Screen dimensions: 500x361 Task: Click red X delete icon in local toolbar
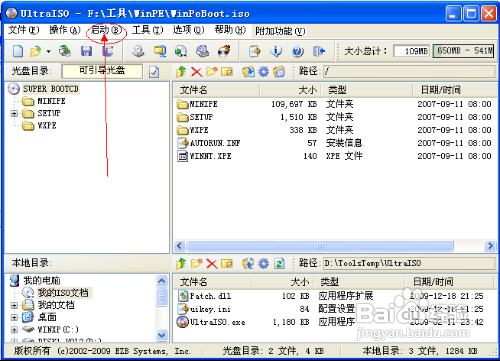[x=212, y=264]
